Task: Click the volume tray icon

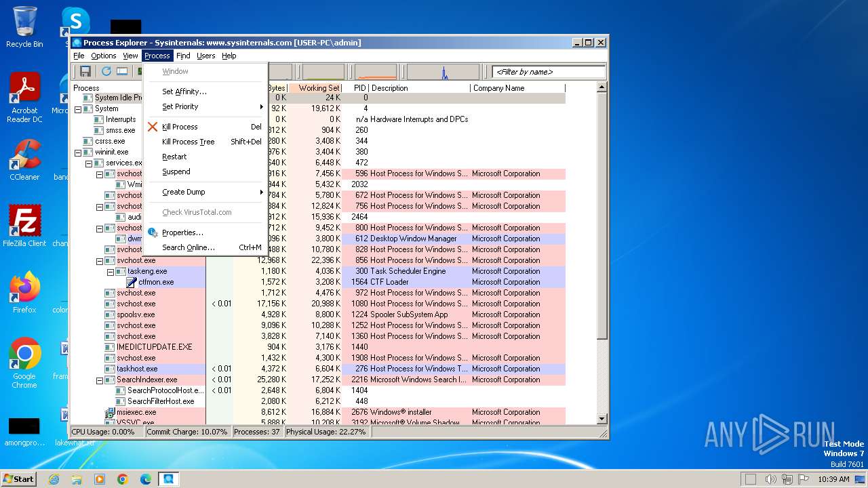Action: (770, 479)
